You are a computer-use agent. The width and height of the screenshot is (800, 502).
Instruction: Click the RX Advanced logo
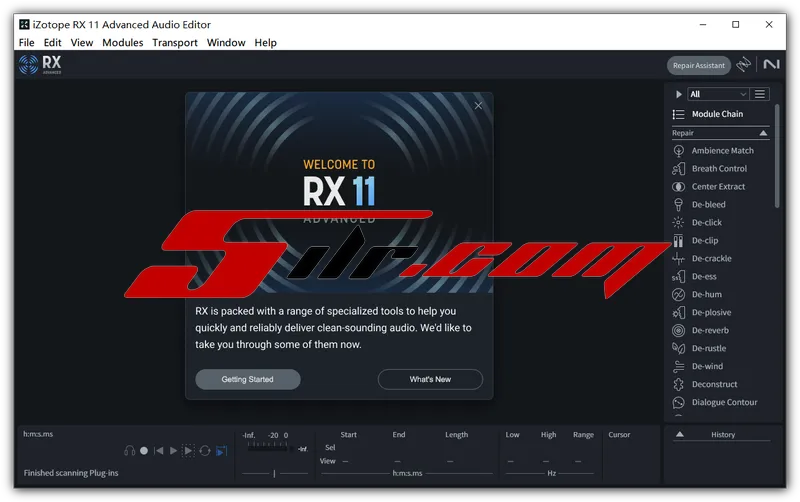coord(40,65)
